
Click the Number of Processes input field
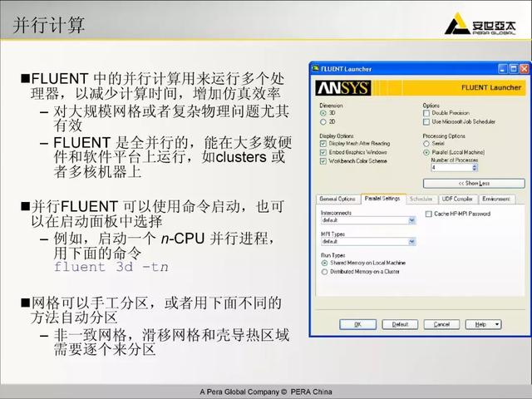pos(451,168)
